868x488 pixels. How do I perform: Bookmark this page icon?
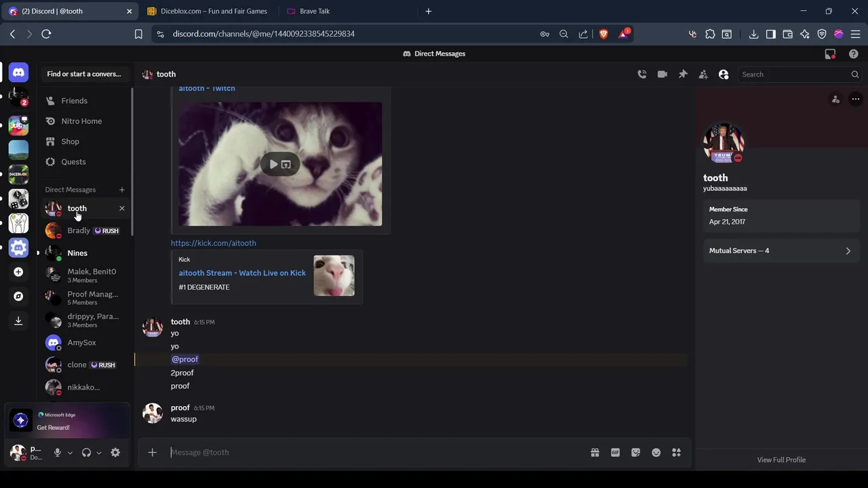click(138, 34)
